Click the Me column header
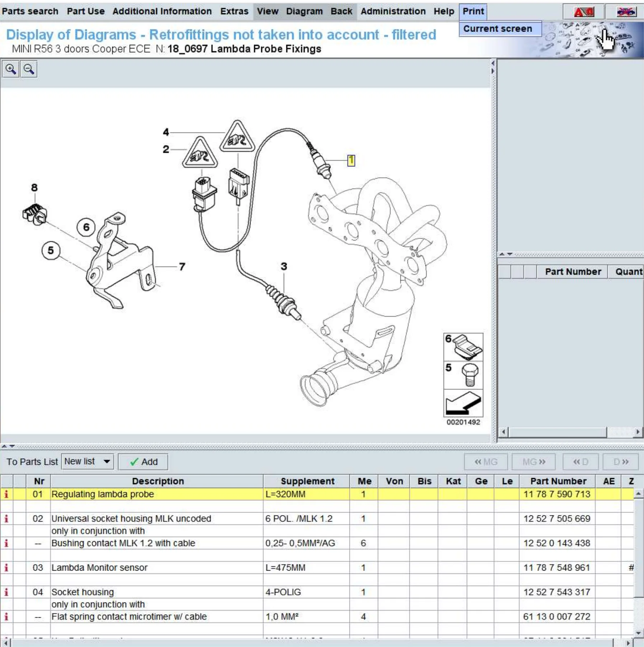 click(x=364, y=481)
